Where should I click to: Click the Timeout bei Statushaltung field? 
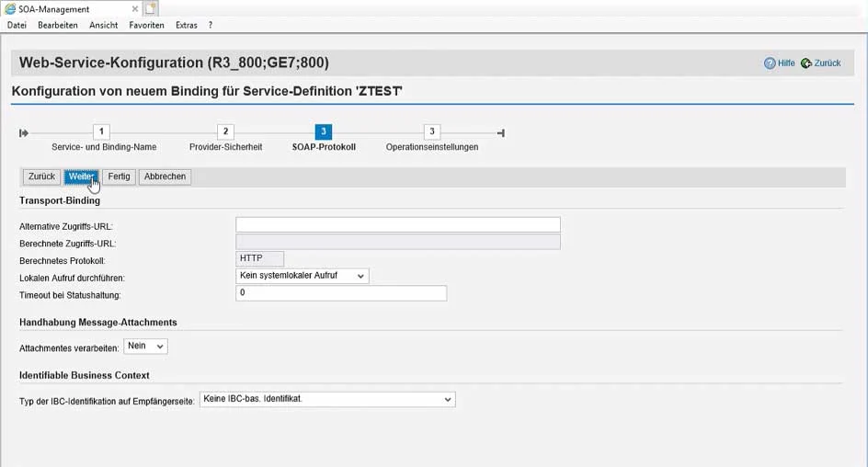pos(340,293)
